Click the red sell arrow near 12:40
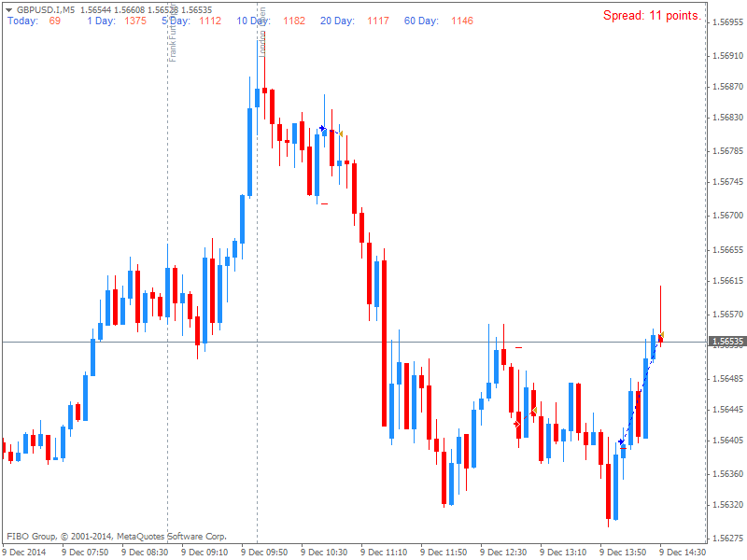Image resolution: width=747 pixels, height=560 pixels. [517, 424]
